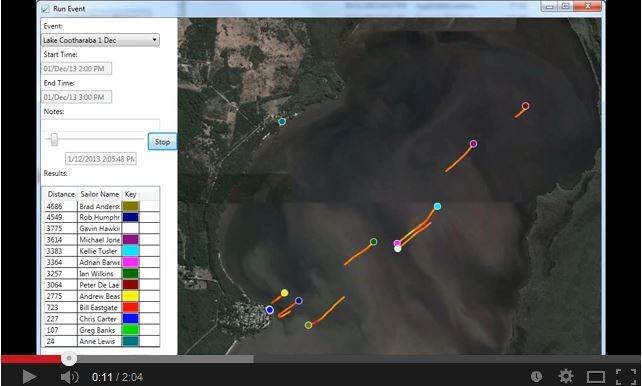The width and height of the screenshot is (642, 386).
Task: Click the navy sailor marker near yellow
Action: (x=298, y=301)
